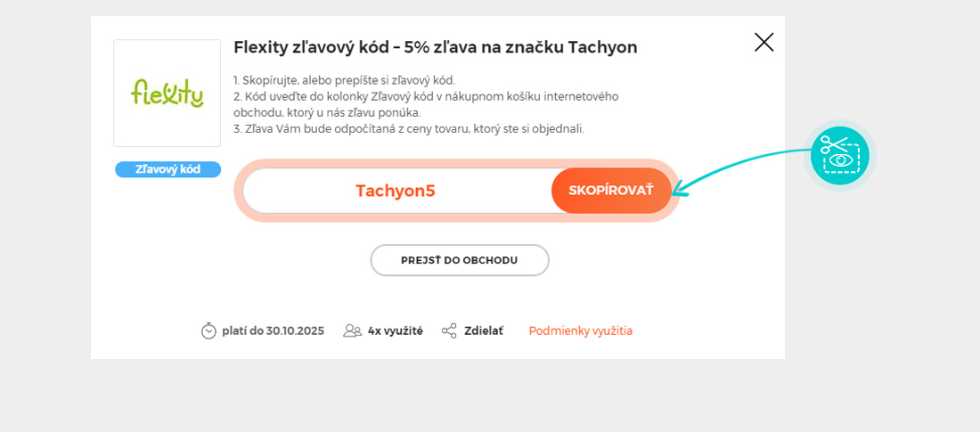Open the Podmienky využitia link

point(580,330)
